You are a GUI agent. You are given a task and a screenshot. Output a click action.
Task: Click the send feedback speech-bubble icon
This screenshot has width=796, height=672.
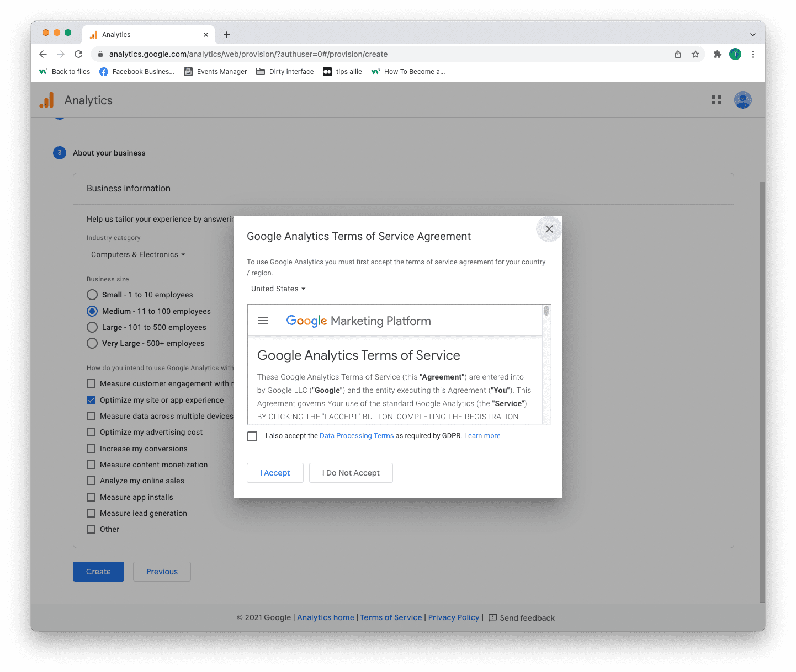click(x=493, y=617)
